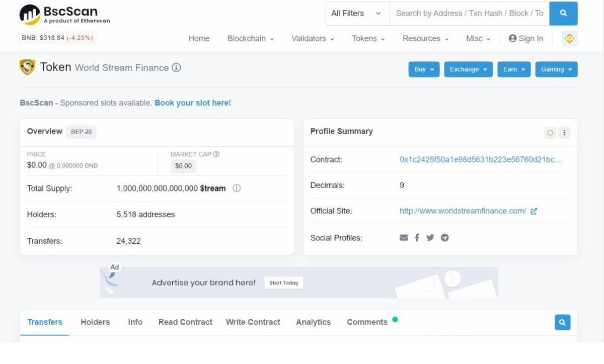This screenshot has width=604, height=364.
Task: Click Start Today in the ad banner
Action: (284, 283)
